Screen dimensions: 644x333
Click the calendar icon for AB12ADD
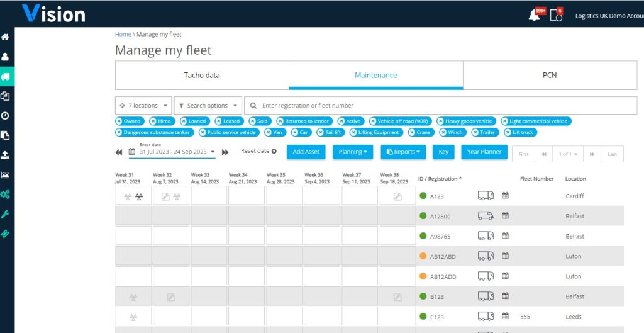pos(505,276)
